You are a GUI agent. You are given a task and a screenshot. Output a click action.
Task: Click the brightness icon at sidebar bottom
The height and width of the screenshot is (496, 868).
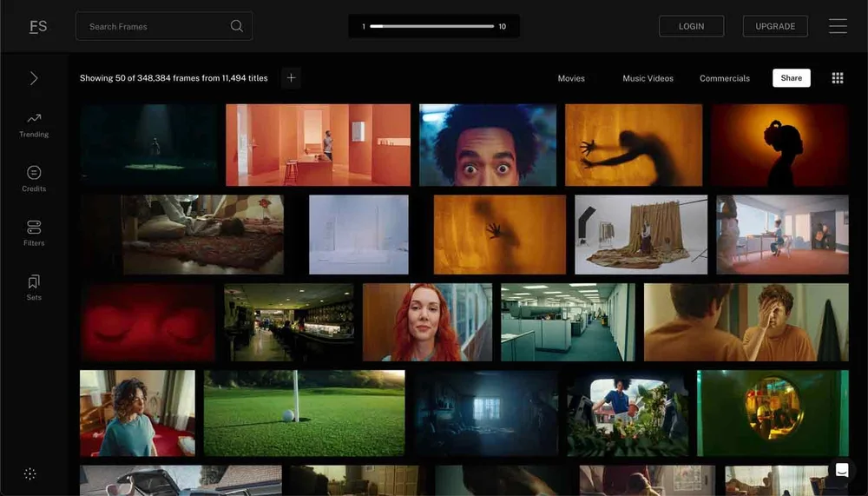pos(30,473)
